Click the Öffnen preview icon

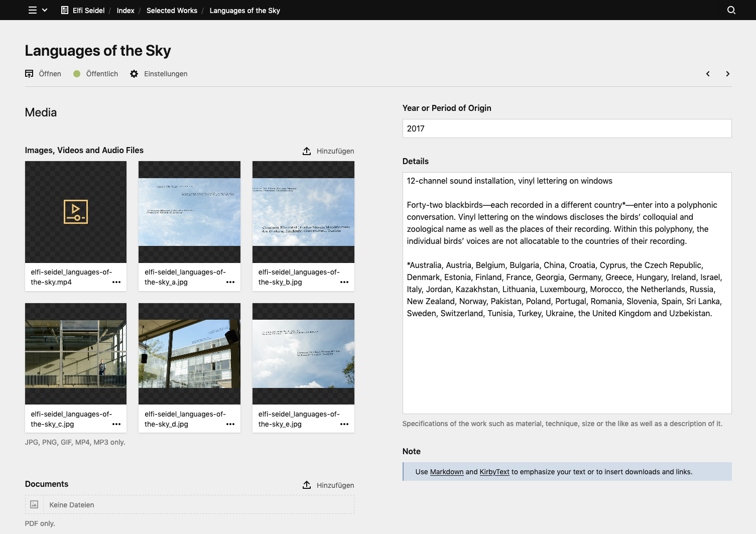point(29,73)
